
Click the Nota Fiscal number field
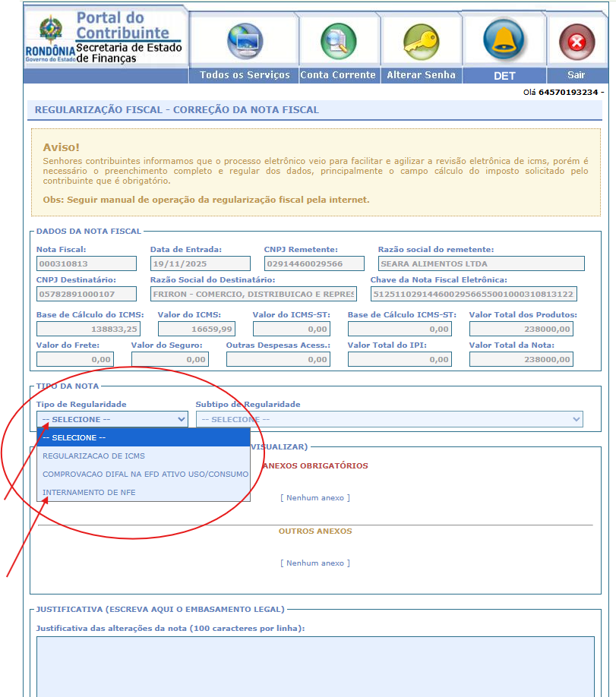(x=86, y=264)
